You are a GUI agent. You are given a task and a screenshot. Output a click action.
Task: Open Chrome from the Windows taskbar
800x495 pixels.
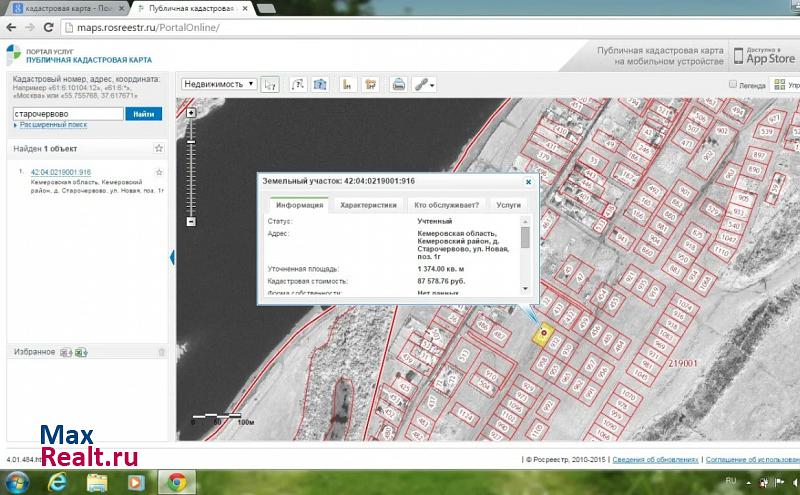177,483
